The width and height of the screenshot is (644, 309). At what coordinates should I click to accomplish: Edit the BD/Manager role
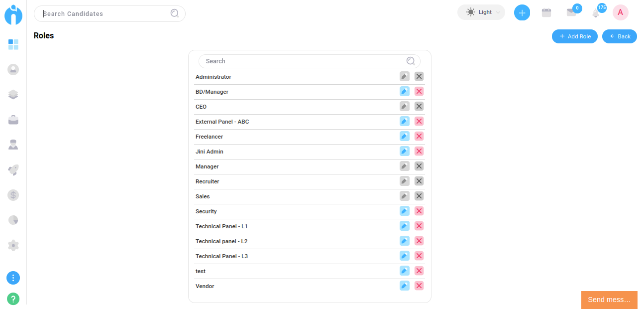[x=404, y=91]
